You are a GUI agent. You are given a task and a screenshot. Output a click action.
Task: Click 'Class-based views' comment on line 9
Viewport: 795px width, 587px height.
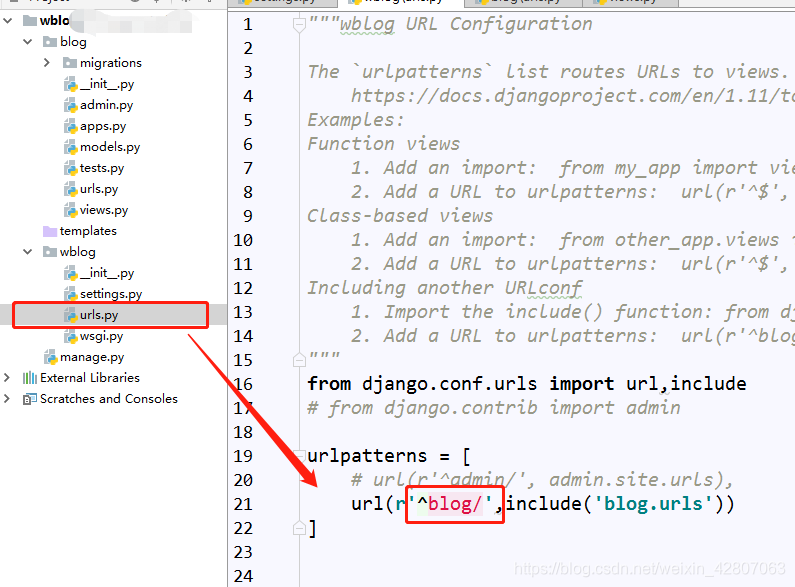point(400,216)
